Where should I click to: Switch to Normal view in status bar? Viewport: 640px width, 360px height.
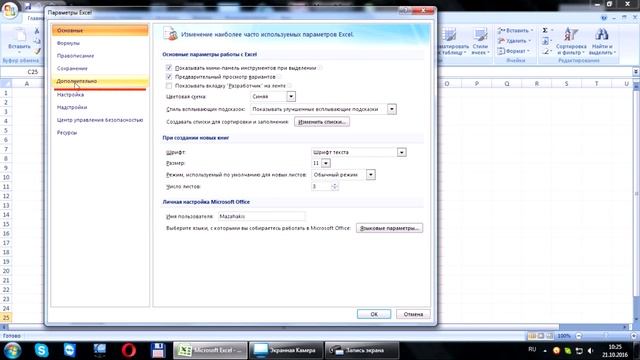tap(532, 336)
